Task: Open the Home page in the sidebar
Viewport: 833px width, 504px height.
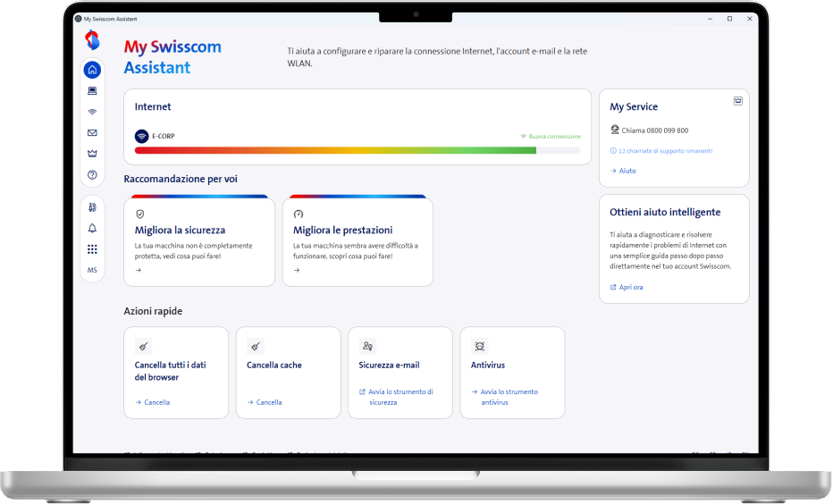Action: (x=92, y=70)
